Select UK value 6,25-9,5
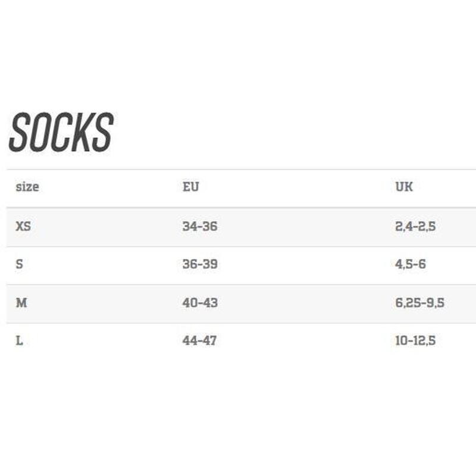This screenshot has width=476, height=476. [x=419, y=303]
